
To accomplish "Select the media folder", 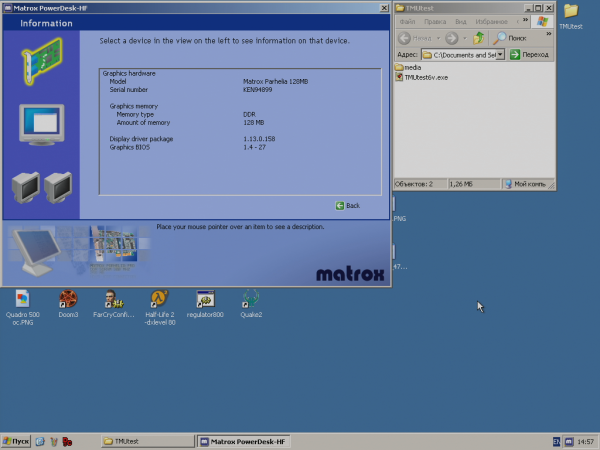I will coord(408,67).
